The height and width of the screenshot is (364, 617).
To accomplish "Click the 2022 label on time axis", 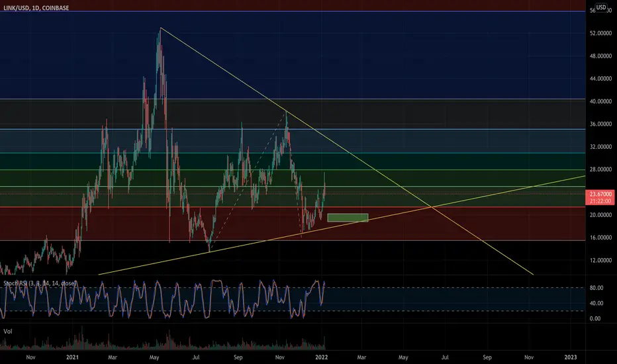I will coord(322,357).
